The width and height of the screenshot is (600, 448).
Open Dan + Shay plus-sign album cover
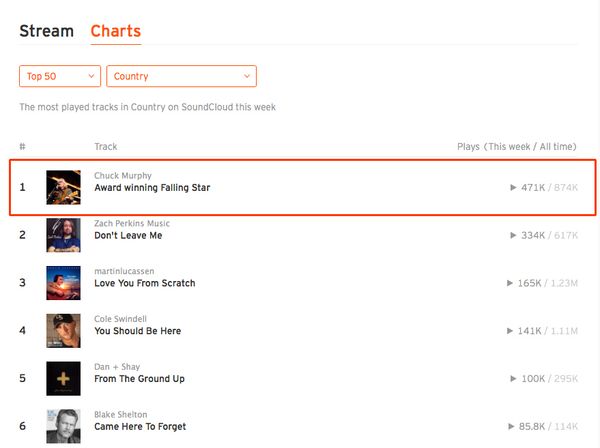(x=64, y=378)
